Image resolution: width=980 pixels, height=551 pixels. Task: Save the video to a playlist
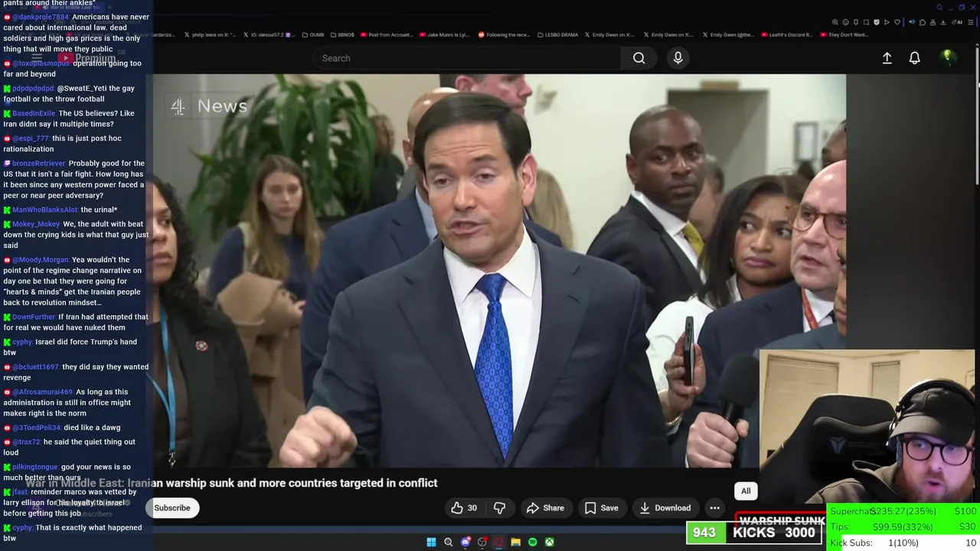point(601,508)
